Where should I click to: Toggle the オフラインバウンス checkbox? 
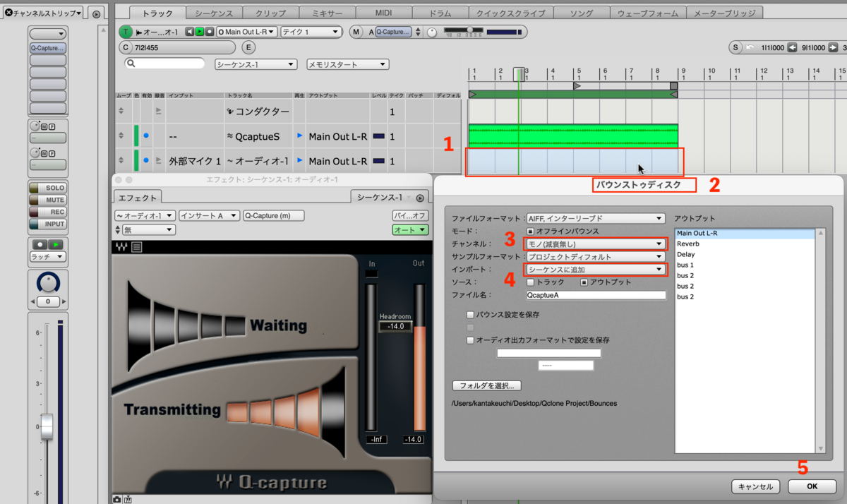coord(530,231)
